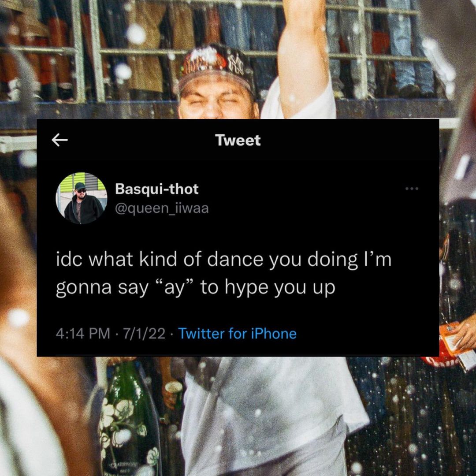
Task: Click the 4:14 PM timestamp
Action: (x=83, y=333)
